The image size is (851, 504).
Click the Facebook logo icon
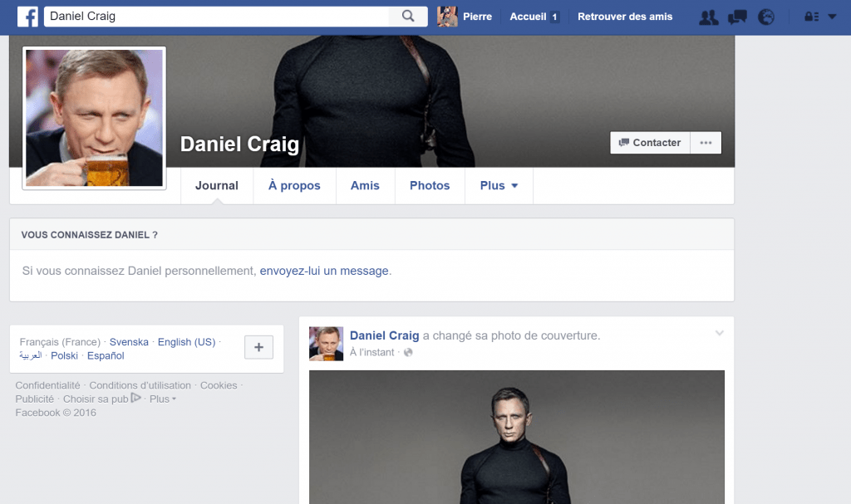[27, 17]
